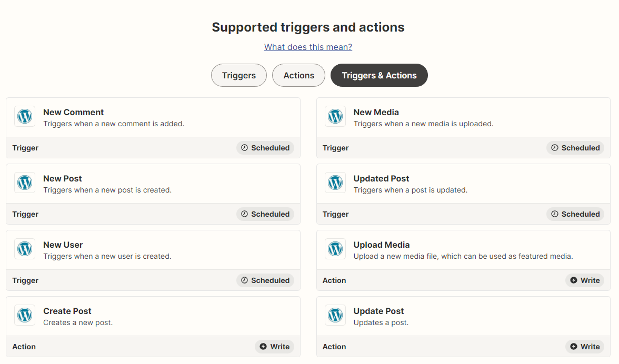The image size is (619, 364).
Task: Click the 'Supported triggers and actions' heading
Action: pyautogui.click(x=308, y=27)
